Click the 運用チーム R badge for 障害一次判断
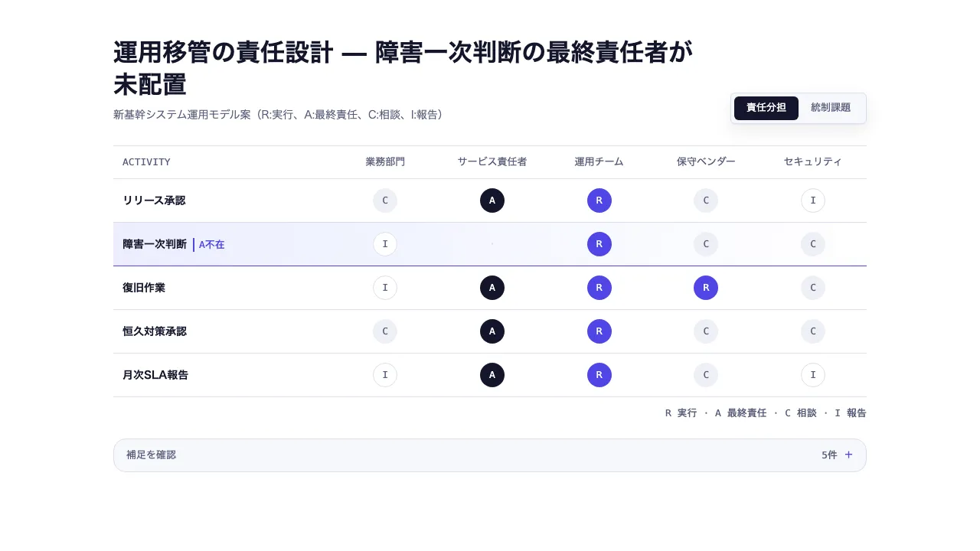Viewport: 980px width, 551px height. (599, 244)
